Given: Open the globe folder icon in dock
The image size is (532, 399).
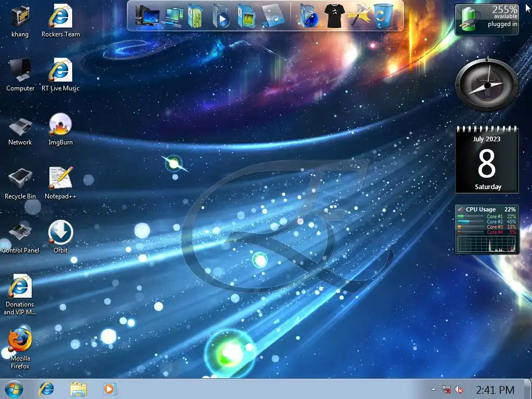Looking at the screenshot, I should click(x=309, y=16).
